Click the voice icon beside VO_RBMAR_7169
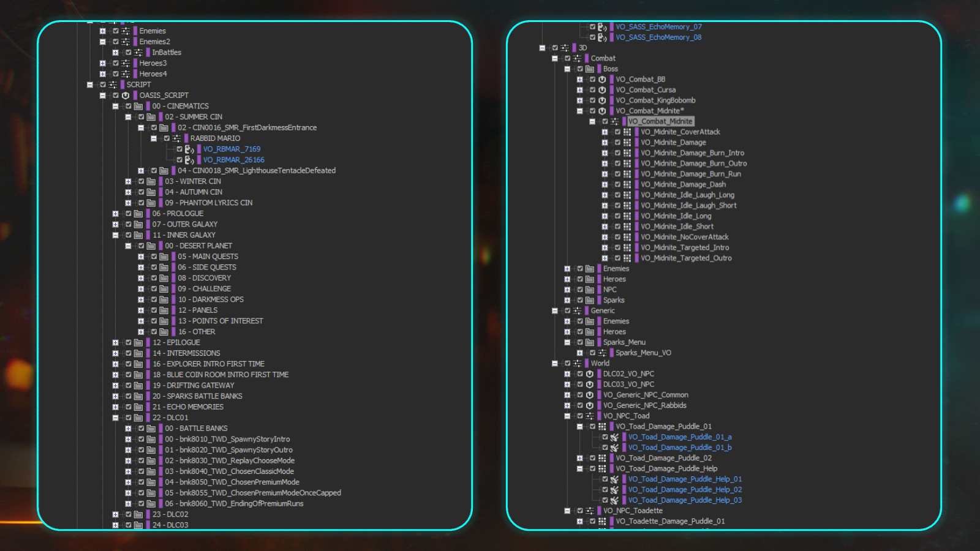Screen dimensions: 980x551 [x=189, y=149]
